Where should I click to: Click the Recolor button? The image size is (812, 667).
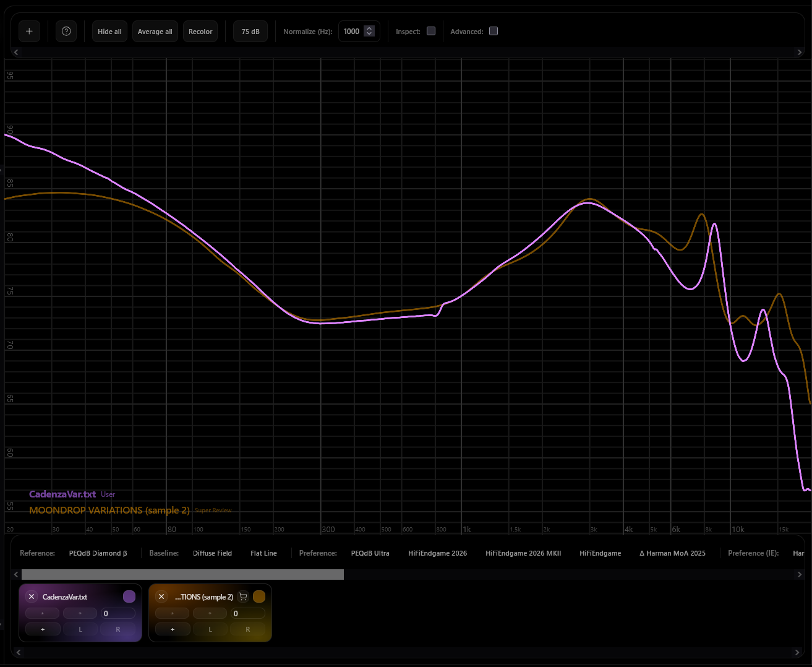coord(200,32)
